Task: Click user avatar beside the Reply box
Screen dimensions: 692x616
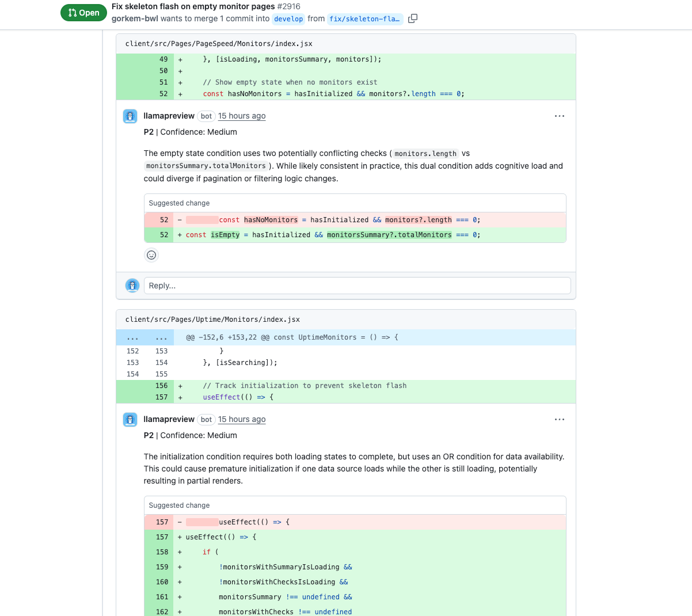Action: (132, 286)
